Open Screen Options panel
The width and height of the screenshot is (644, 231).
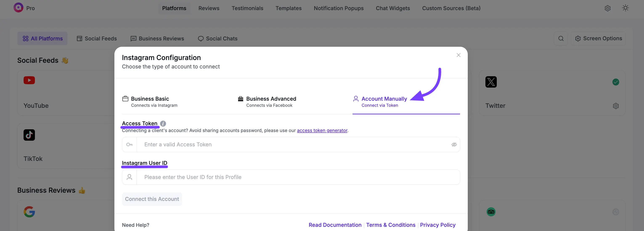[x=599, y=38]
